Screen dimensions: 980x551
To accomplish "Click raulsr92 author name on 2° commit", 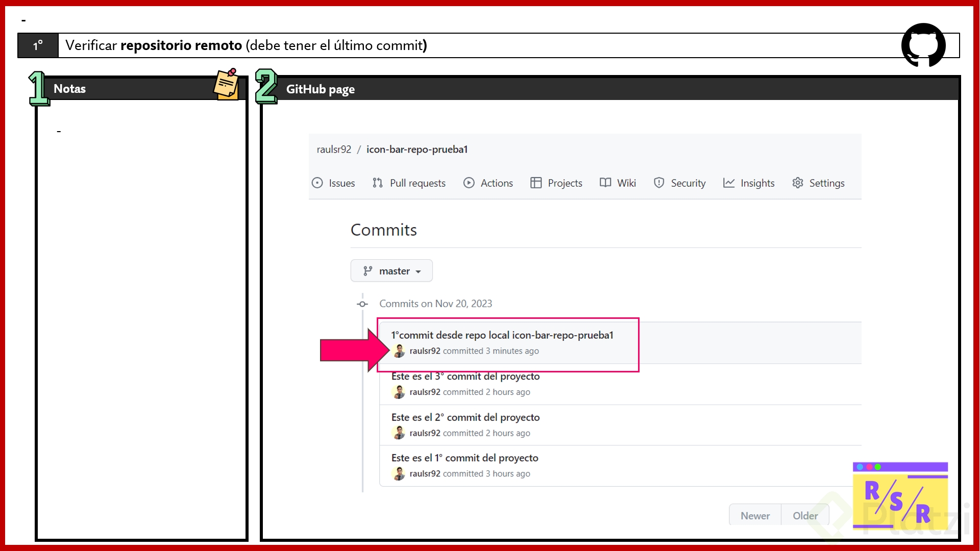I will pos(425,433).
